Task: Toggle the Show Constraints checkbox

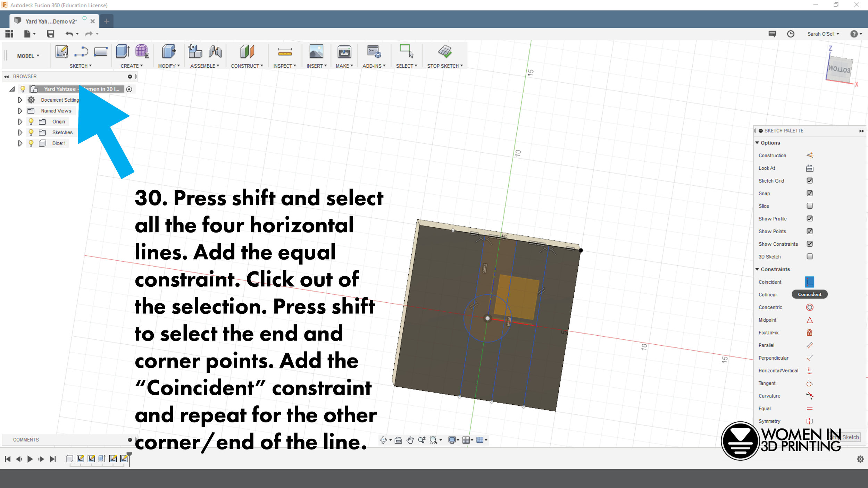Action: (810, 244)
